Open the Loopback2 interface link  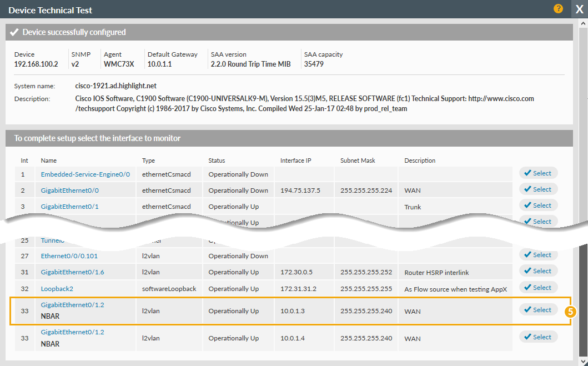(57, 289)
